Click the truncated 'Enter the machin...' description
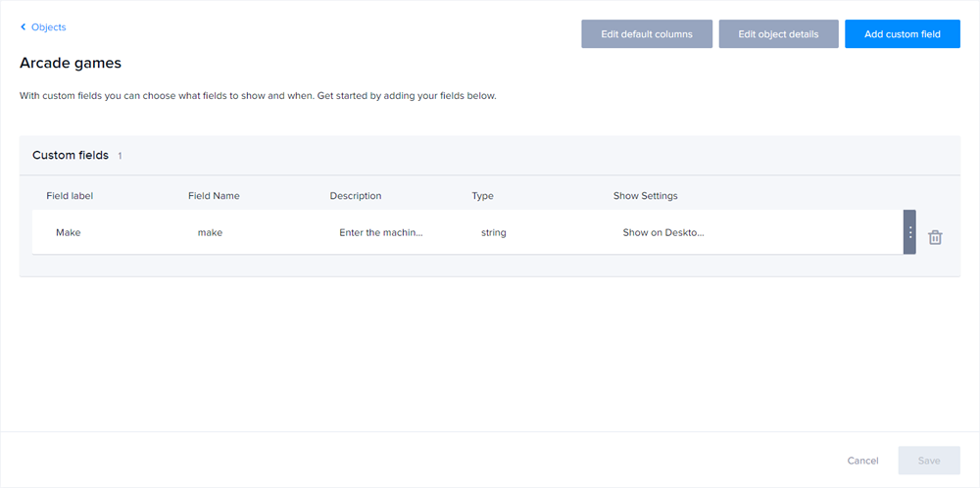 (x=381, y=233)
